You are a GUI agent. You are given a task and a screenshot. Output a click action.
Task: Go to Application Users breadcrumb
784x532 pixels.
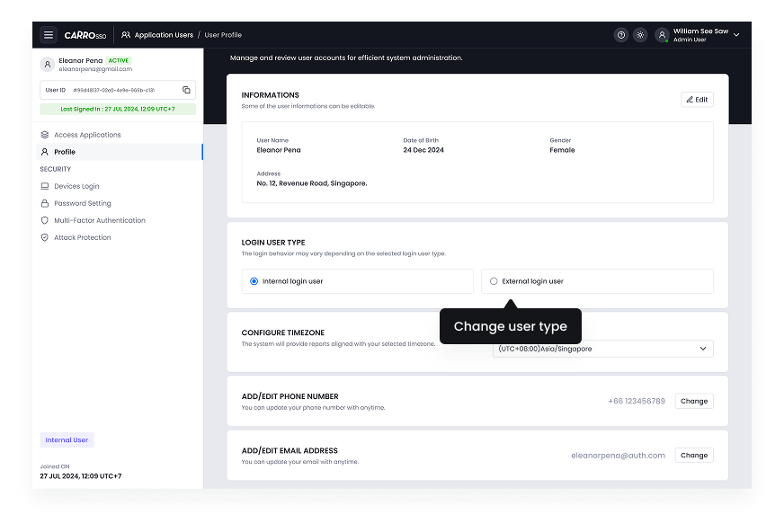164,35
